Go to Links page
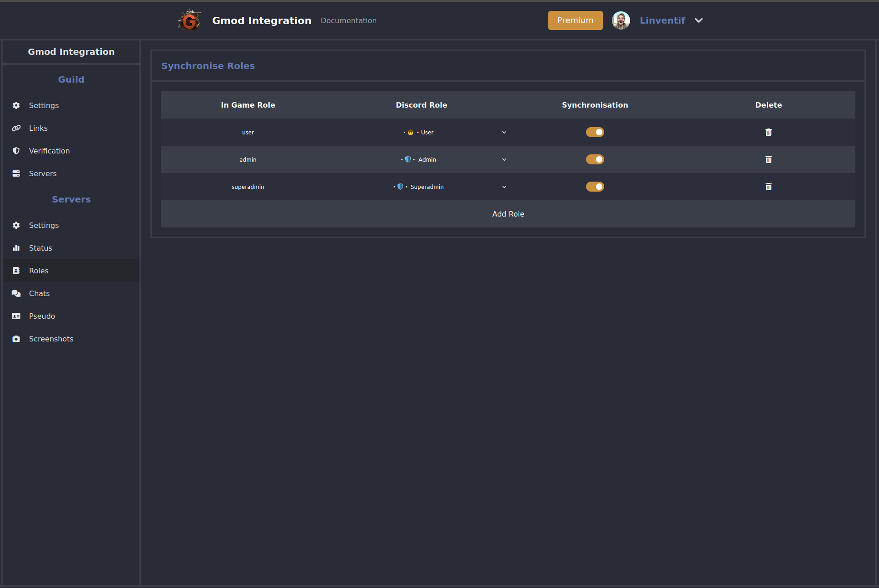 pyautogui.click(x=71, y=128)
